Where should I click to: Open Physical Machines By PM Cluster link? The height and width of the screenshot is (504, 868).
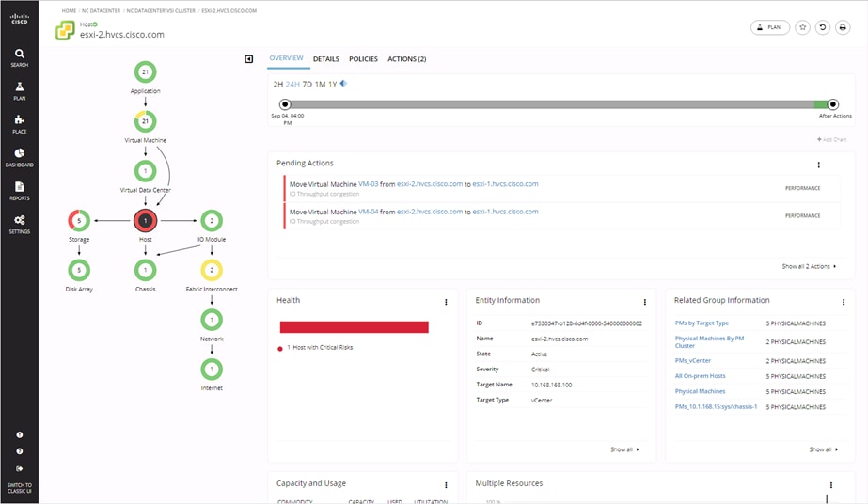coord(710,342)
